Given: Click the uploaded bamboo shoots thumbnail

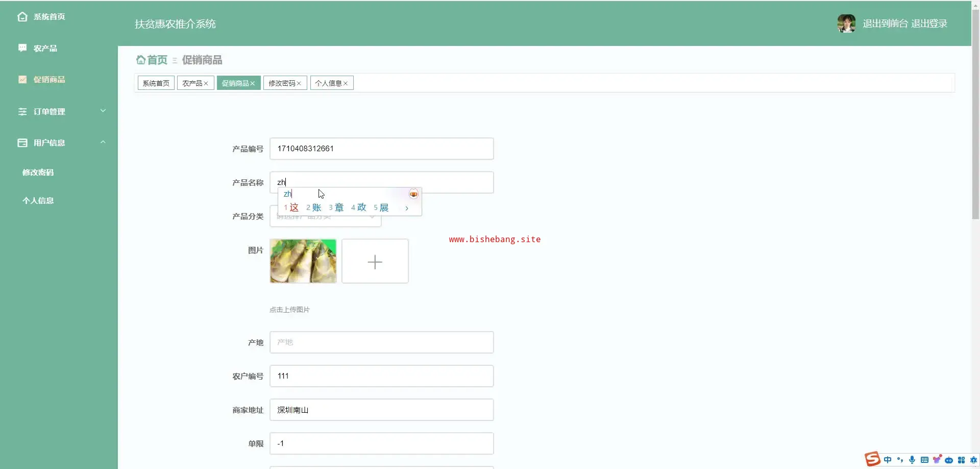Looking at the screenshot, I should [x=303, y=261].
